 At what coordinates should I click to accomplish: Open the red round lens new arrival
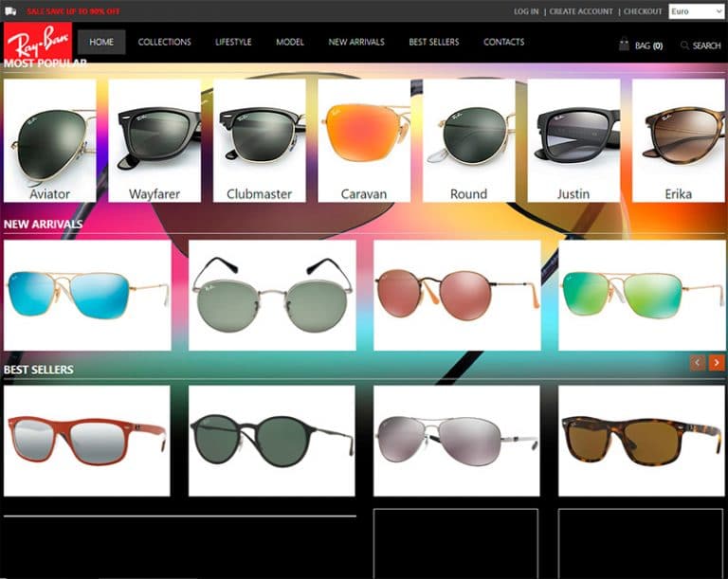click(x=457, y=296)
